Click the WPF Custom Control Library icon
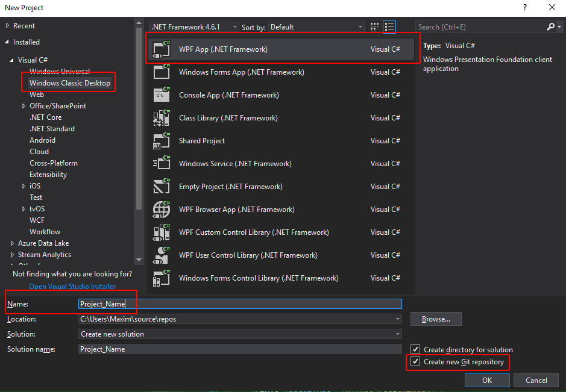Viewport: 566px width, 392px height. 162,232
